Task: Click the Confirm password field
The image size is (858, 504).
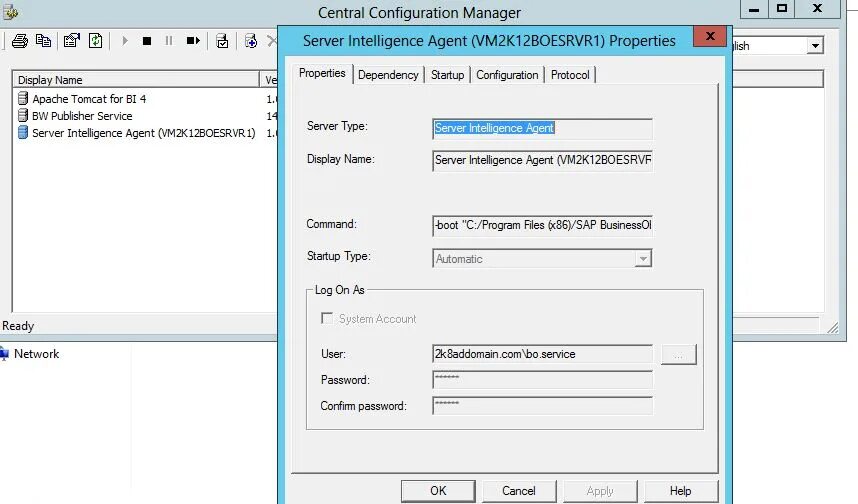Action: click(x=542, y=405)
